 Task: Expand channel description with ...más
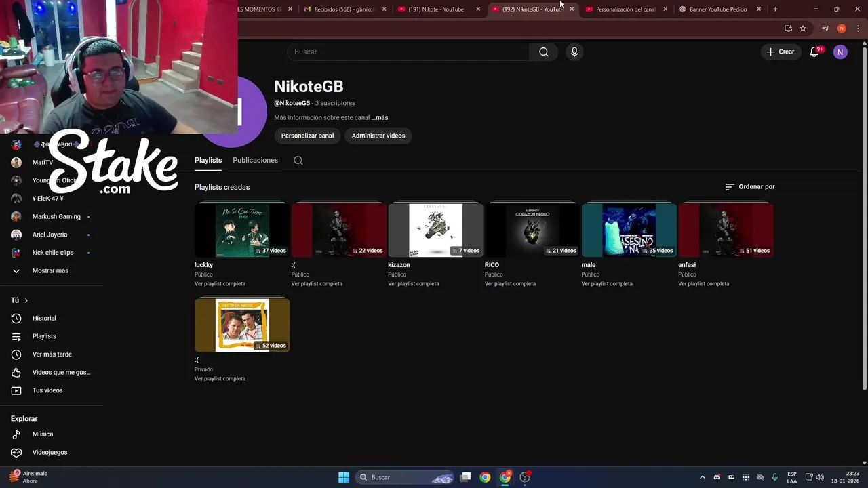pyautogui.click(x=380, y=118)
